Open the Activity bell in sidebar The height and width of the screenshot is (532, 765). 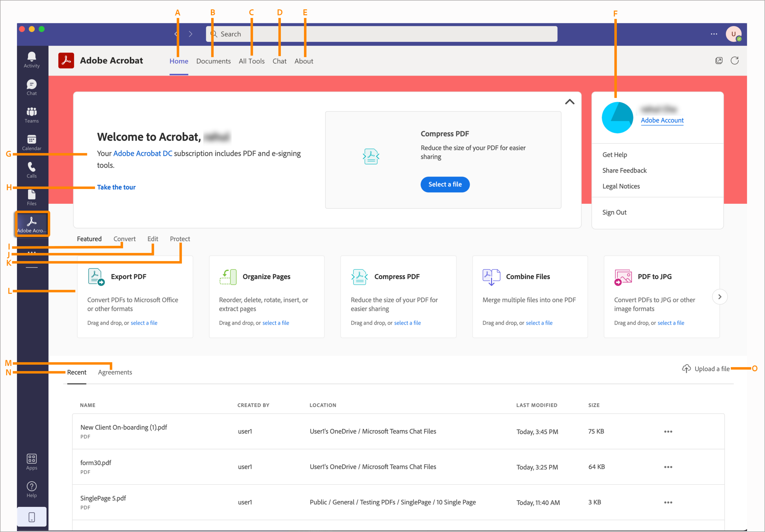click(32, 60)
